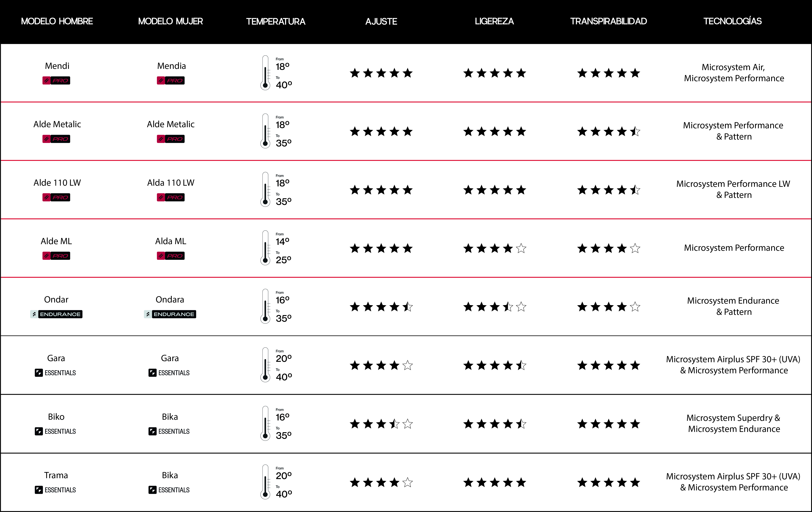
Task: Click the PRO badge under Alda 110 LW
Action: (171, 197)
